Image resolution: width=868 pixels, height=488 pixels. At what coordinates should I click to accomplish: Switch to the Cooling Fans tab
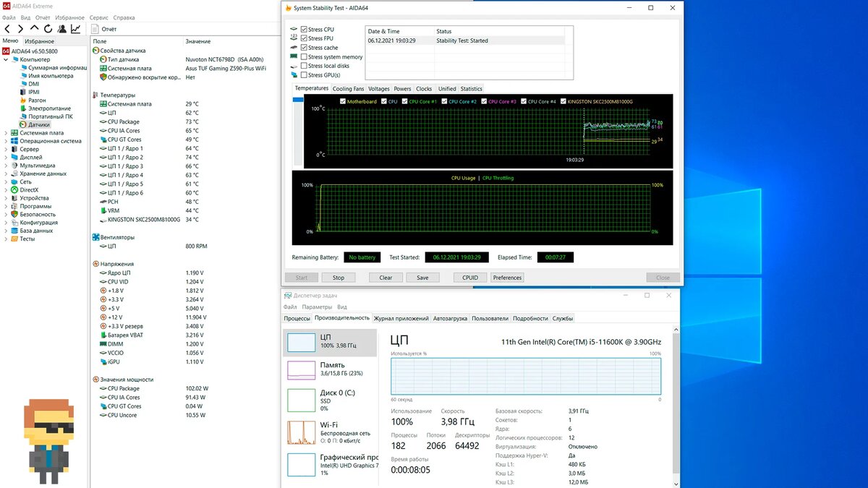coord(348,89)
